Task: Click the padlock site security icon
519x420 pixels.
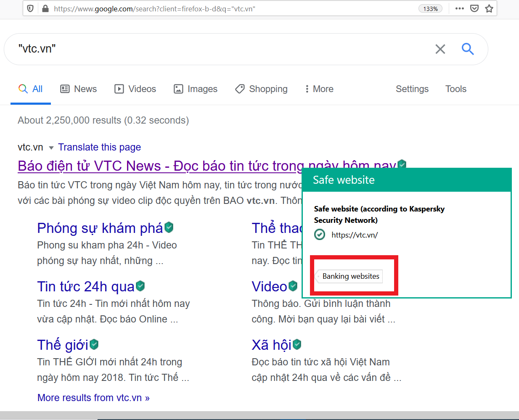Action: point(45,8)
